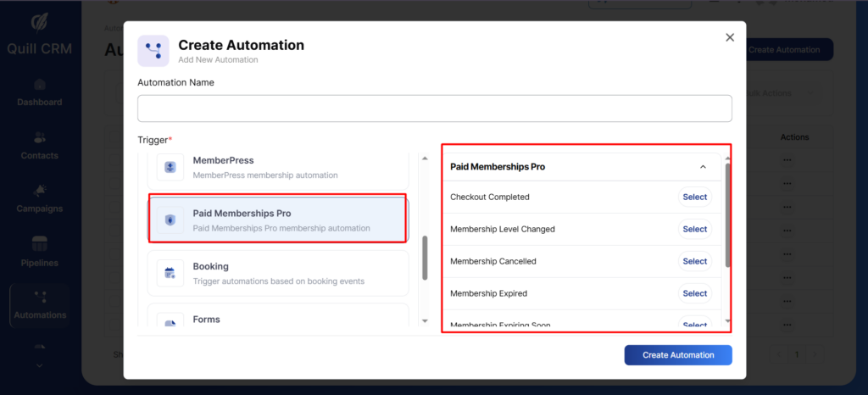Open Contacts in the sidebar
The width and height of the screenshot is (868, 395).
coord(40,146)
